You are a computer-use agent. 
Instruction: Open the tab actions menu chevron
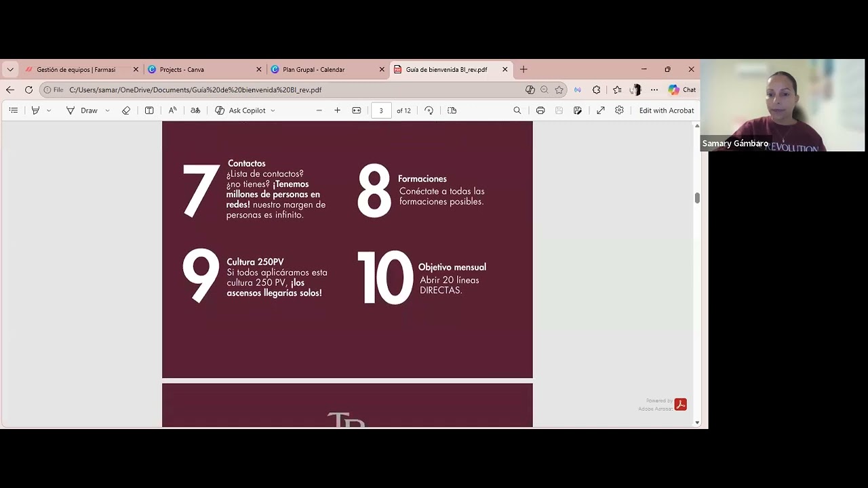tap(9, 69)
